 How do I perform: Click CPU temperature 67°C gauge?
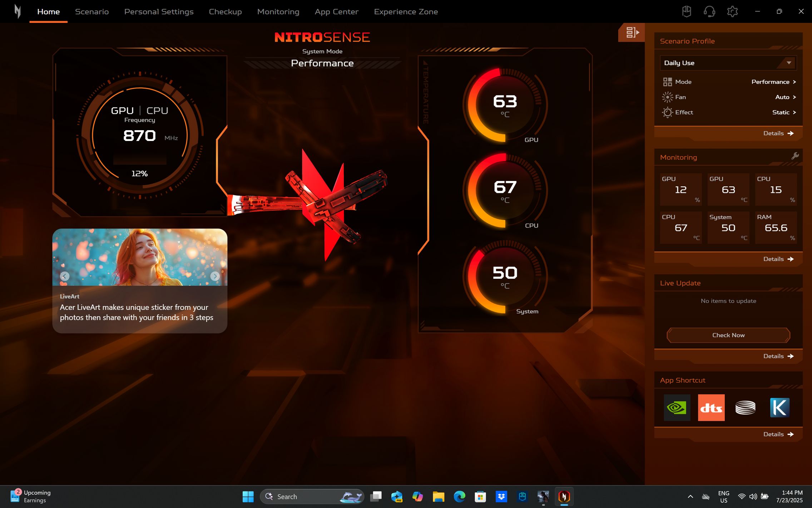505,191
